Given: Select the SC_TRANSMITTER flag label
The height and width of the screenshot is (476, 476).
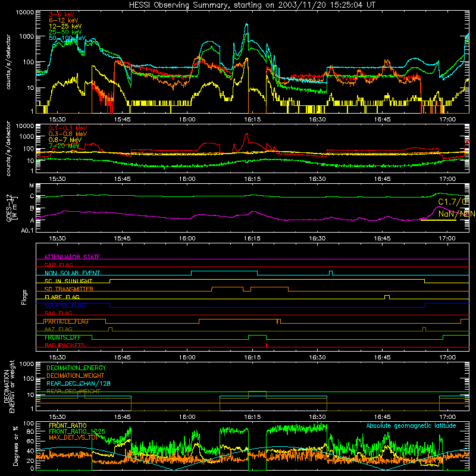Looking at the screenshot, I should pos(69,289).
